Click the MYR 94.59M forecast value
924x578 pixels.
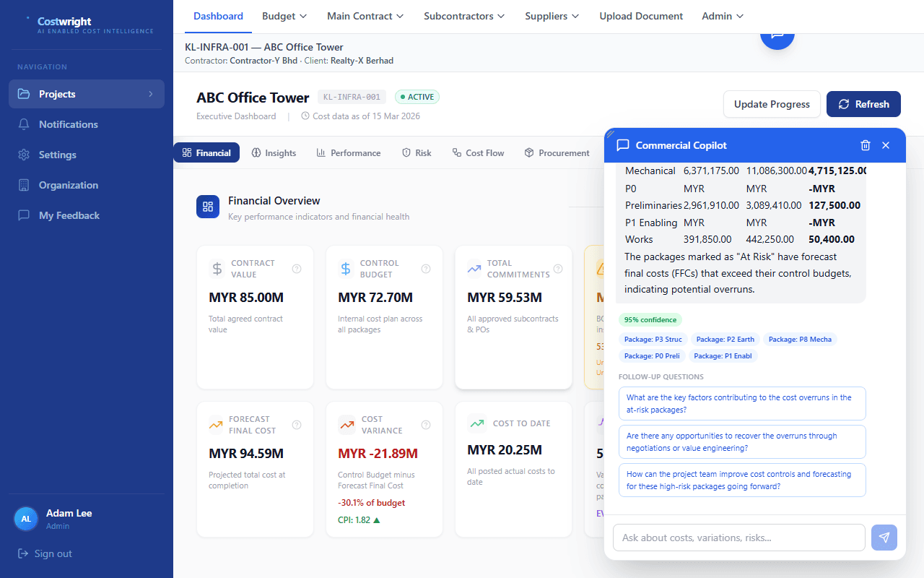246,454
